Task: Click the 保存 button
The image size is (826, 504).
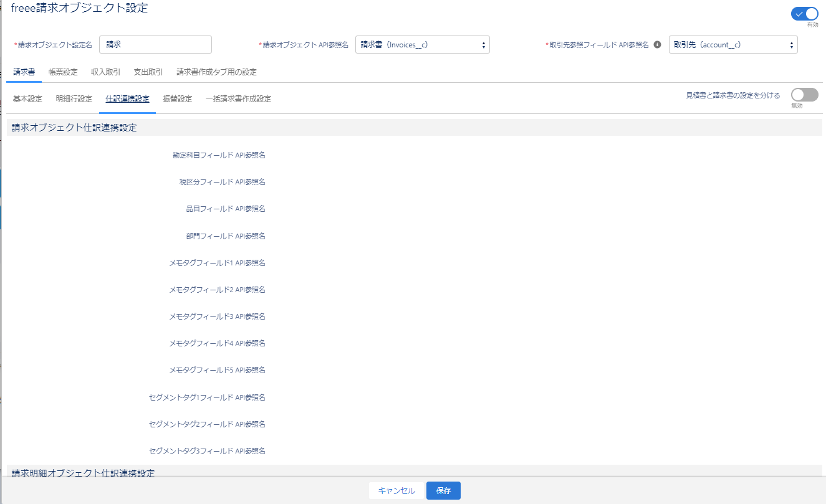Action: (443, 491)
